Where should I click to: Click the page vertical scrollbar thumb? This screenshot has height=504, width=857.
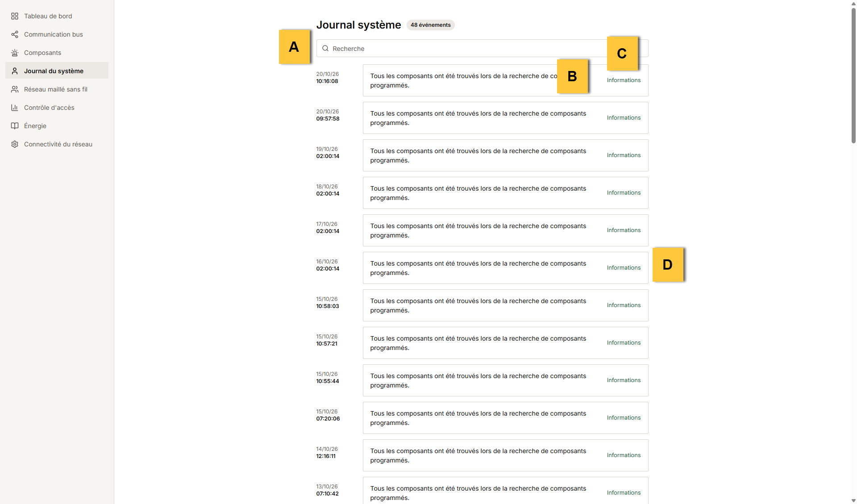(x=853, y=75)
